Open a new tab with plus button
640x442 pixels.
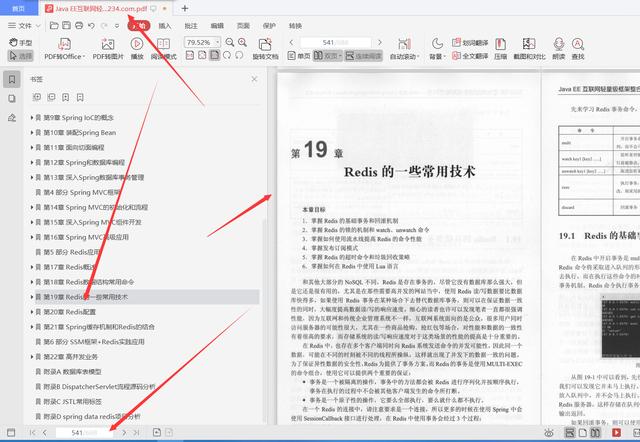click(x=185, y=8)
